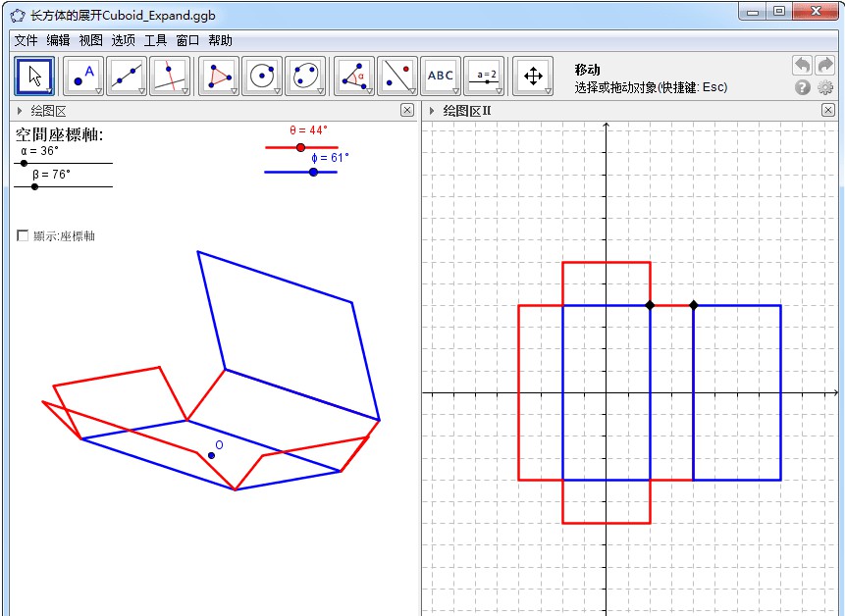Click the GeoGebra title bar icon
845x616 pixels.
18,16
